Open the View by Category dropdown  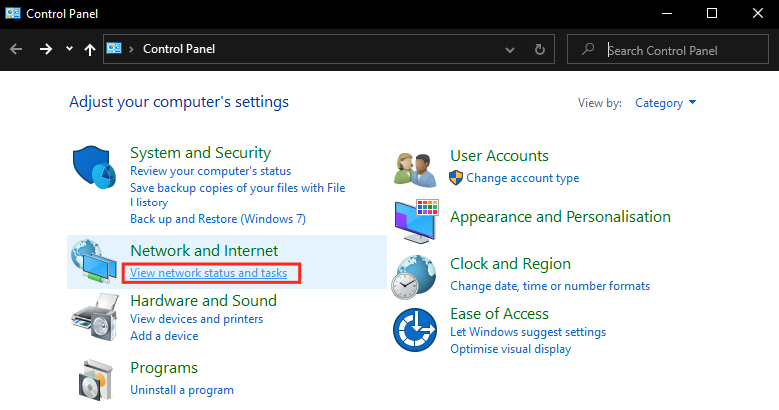[665, 103]
